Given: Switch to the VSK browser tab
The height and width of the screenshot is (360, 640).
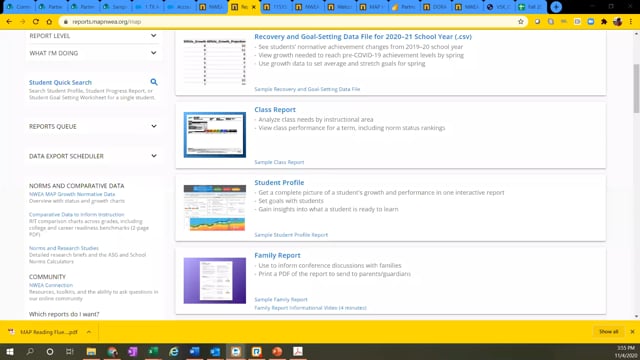Looking at the screenshot, I should click(x=499, y=7).
